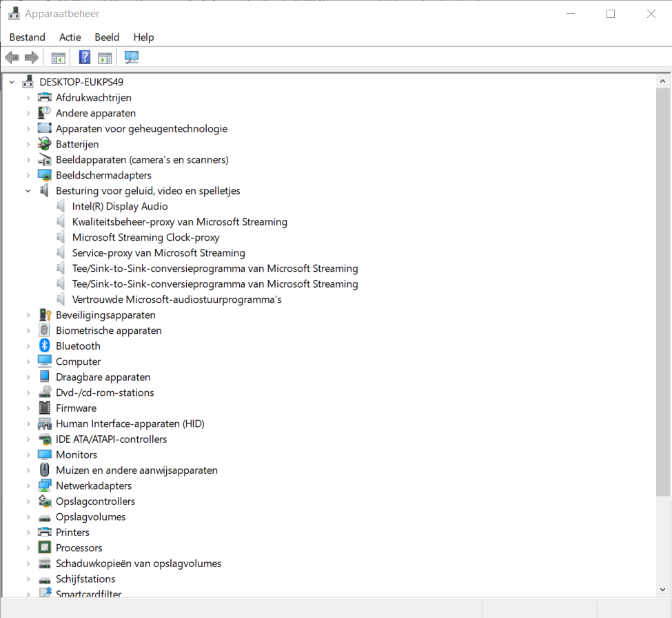Expand the Draagbare apparaten category
The height and width of the screenshot is (618, 672).
[x=28, y=377]
